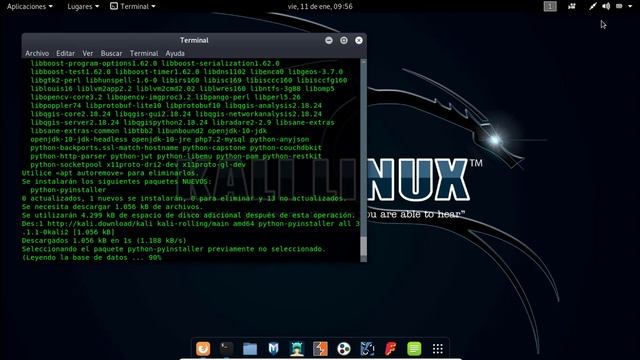Image resolution: width=640 pixels, height=360 pixels.
Task: Launch Maltego from the dock
Action: click(367, 349)
